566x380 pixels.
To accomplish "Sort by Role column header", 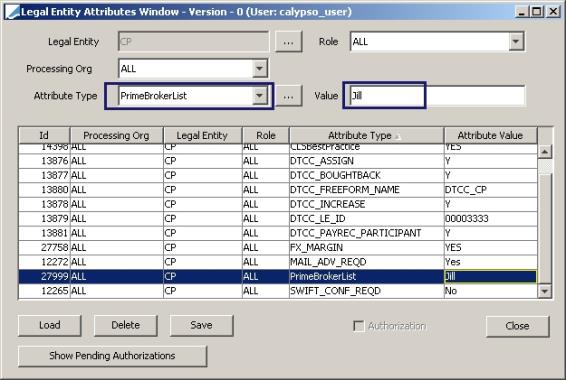I will click(x=266, y=135).
